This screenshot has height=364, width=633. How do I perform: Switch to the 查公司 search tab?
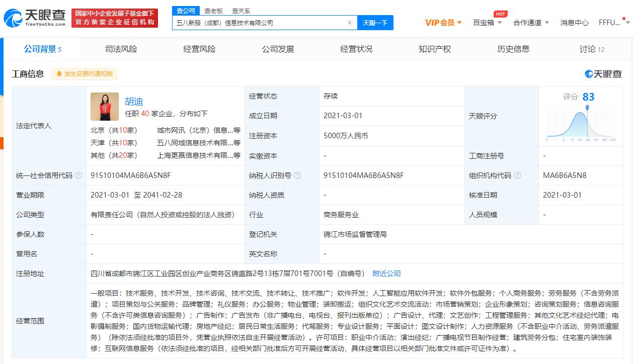click(x=186, y=11)
